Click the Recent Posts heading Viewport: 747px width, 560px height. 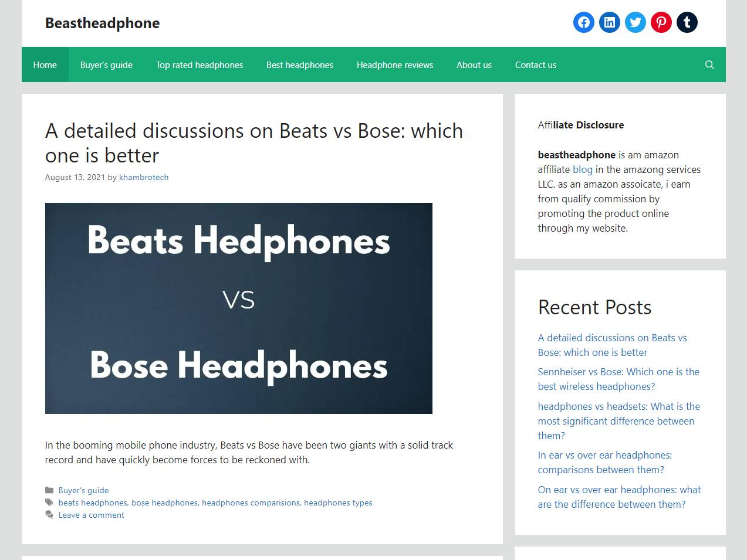pos(594,307)
